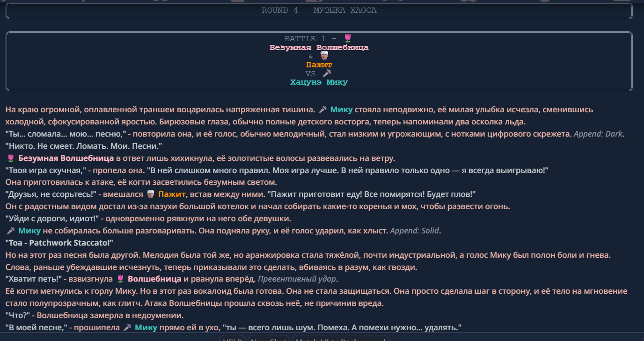Click the quote 'Уйди с дороги, идиот!'
The height and width of the screenshot is (341, 644).
coord(52,218)
